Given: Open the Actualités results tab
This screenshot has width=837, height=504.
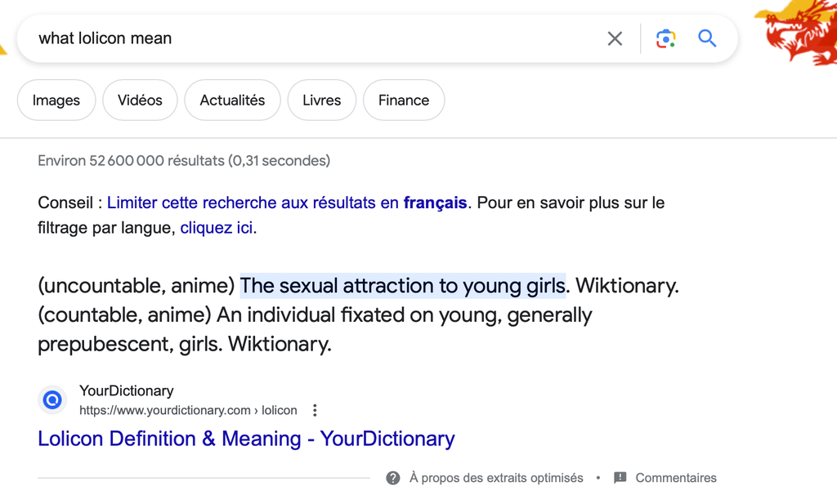Looking at the screenshot, I should [x=232, y=100].
